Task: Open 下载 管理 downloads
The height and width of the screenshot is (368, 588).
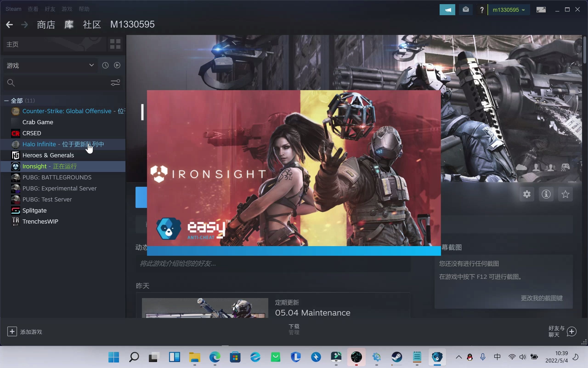Action: 294,329
